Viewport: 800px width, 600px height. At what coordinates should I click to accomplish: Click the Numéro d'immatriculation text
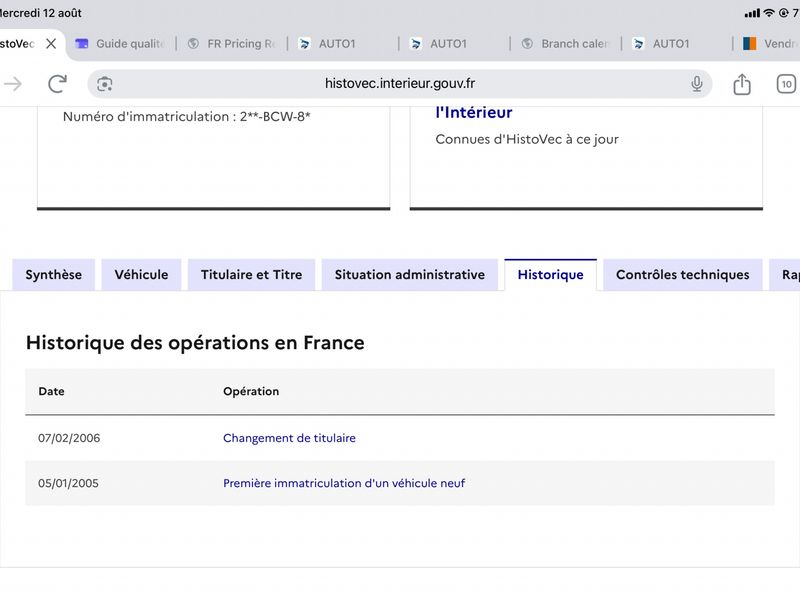[x=187, y=117]
